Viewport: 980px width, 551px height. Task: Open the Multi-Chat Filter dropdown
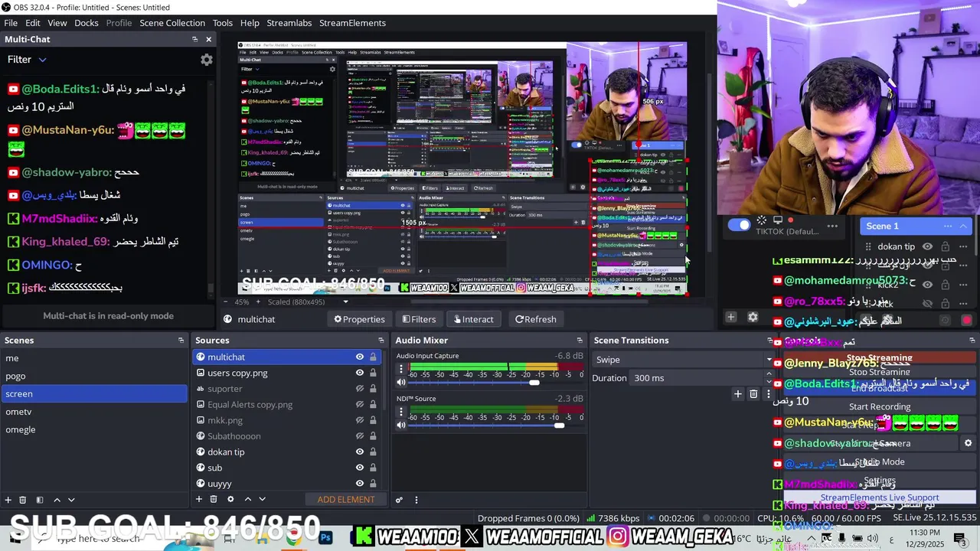27,60
